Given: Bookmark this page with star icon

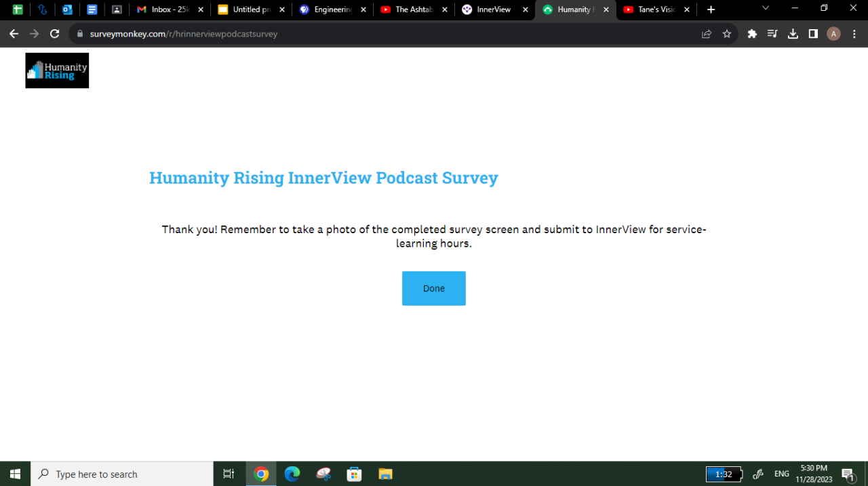Looking at the screenshot, I should tap(727, 34).
